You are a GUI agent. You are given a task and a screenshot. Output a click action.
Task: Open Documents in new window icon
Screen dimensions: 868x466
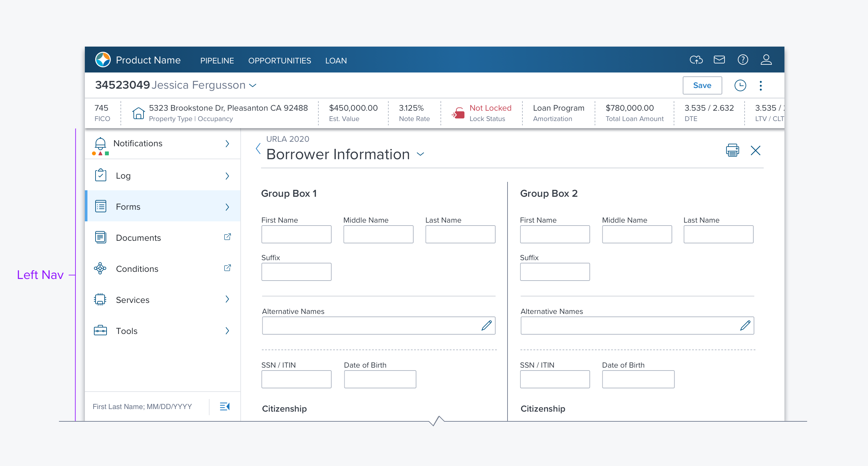pyautogui.click(x=227, y=237)
